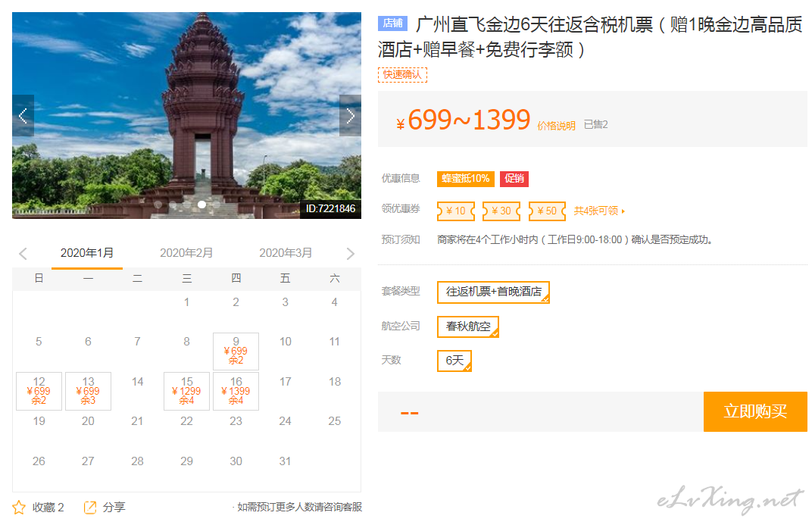Claim the ¥10 coupon
The image size is (812, 525).
(456, 211)
